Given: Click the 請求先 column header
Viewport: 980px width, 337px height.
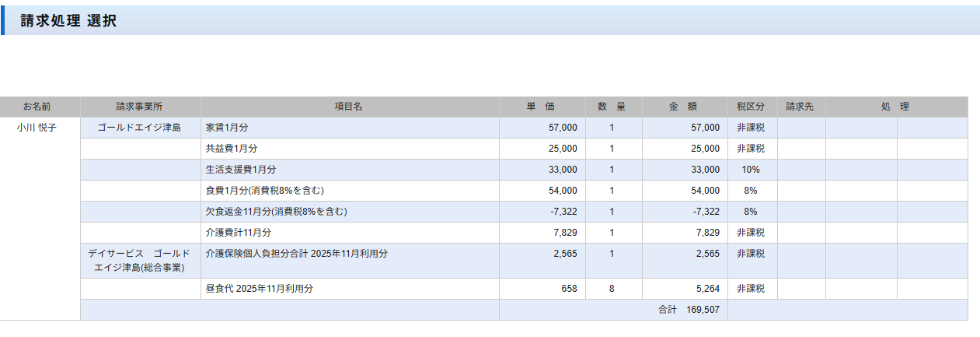Looking at the screenshot, I should [x=800, y=107].
